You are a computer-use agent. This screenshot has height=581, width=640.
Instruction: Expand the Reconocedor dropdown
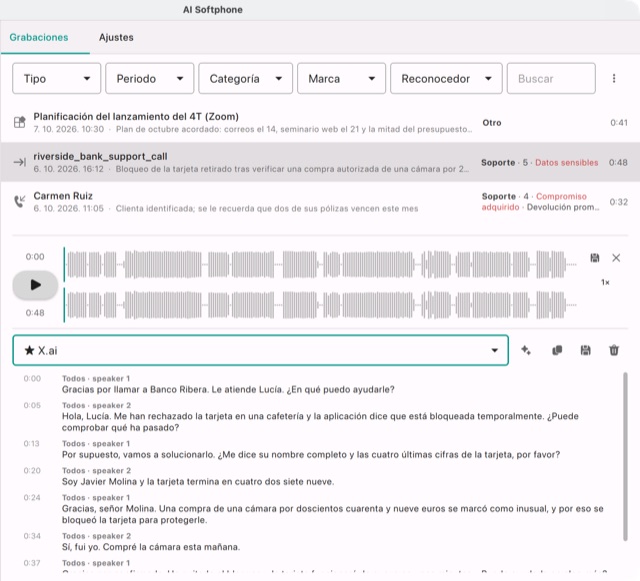coord(446,78)
